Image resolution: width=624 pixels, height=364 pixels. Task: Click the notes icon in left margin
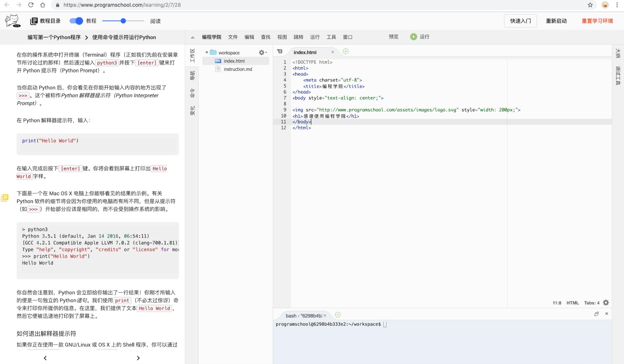pyautogui.click(x=5, y=198)
